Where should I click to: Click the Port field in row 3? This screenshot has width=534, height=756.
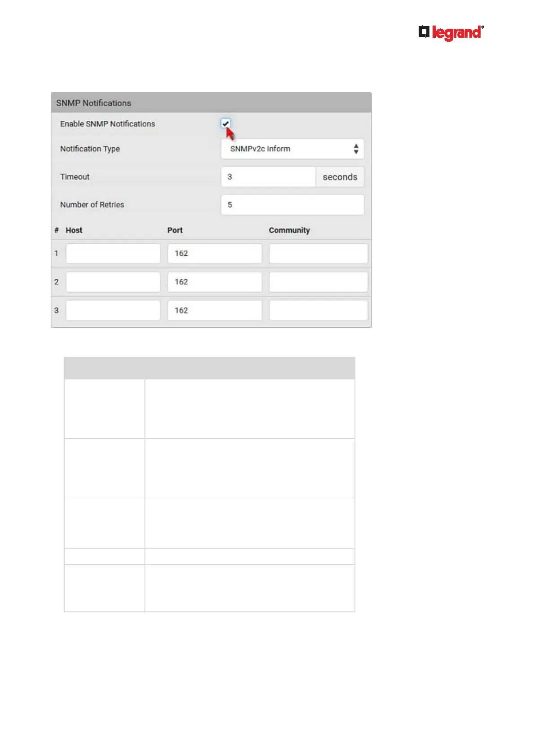click(214, 310)
